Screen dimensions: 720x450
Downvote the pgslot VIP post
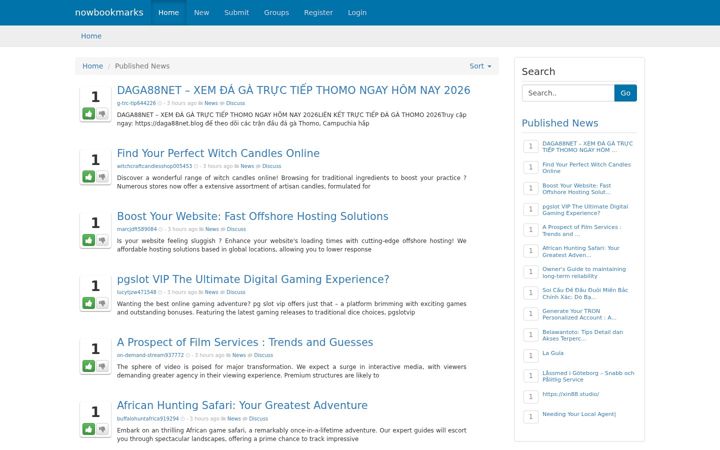(102, 303)
